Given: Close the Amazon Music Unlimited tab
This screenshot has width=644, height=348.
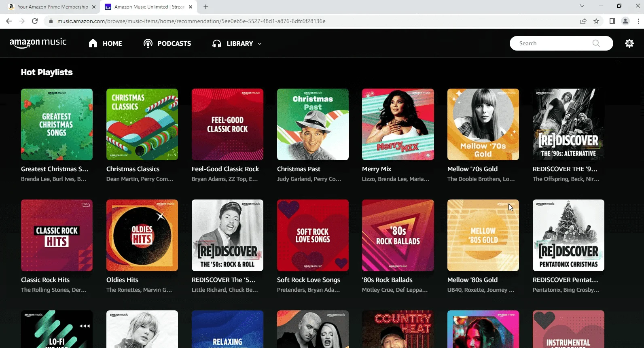Looking at the screenshot, I should pos(191,7).
